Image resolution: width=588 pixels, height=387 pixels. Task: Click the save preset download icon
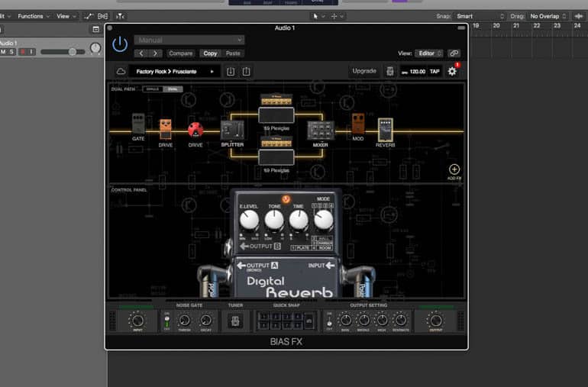click(231, 71)
